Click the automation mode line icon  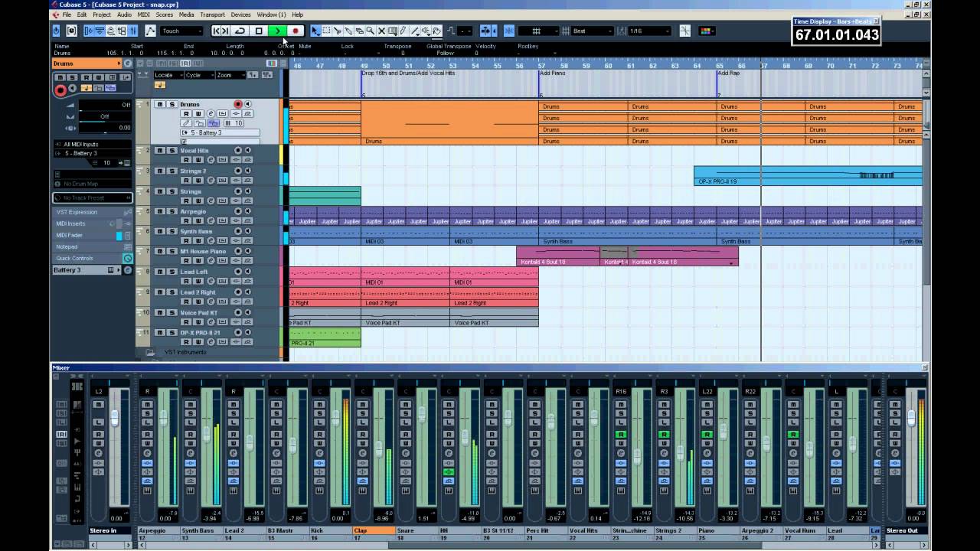click(x=150, y=31)
